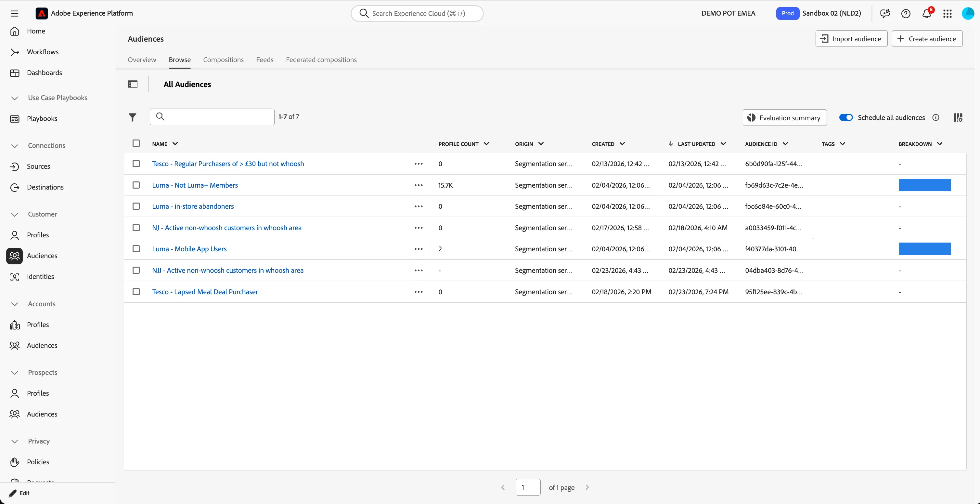Open the NJJ - Active non-whoosh customers audience link
This screenshot has width=980, height=504.
[228, 271]
